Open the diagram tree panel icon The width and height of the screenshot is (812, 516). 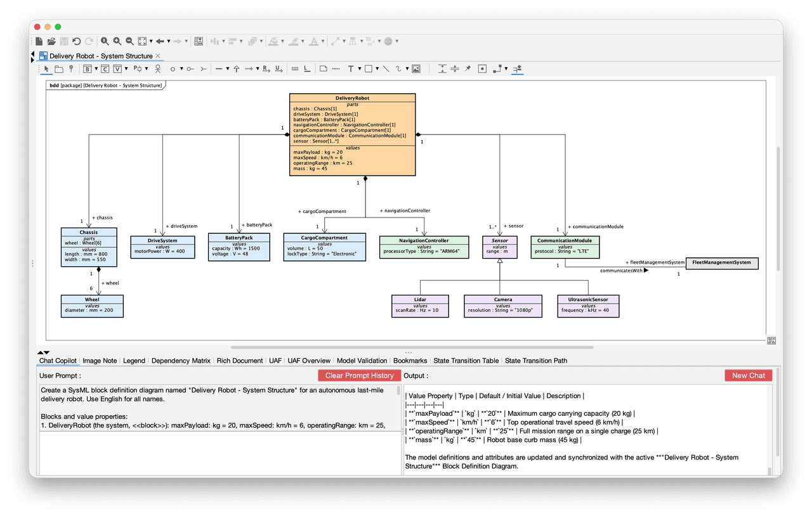pyautogui.click(x=199, y=41)
